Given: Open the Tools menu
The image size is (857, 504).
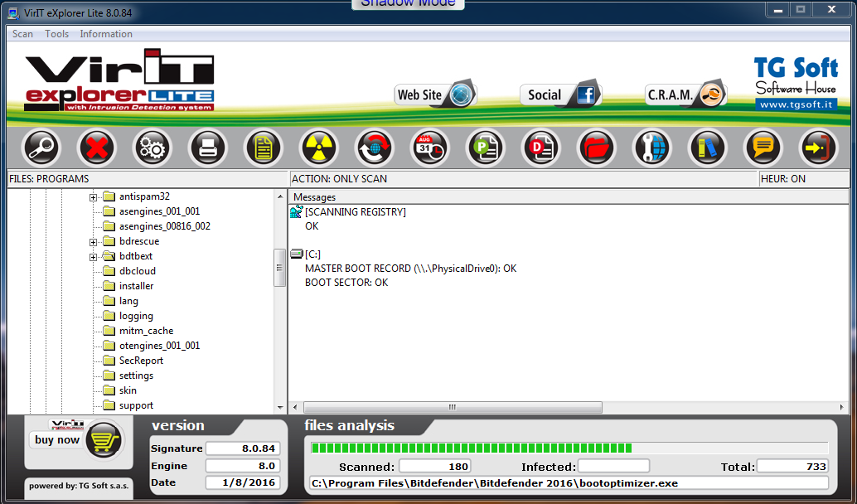Looking at the screenshot, I should click(x=57, y=34).
